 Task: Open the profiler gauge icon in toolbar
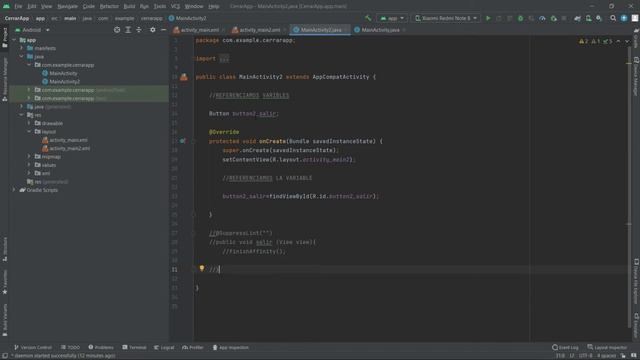tap(542, 18)
